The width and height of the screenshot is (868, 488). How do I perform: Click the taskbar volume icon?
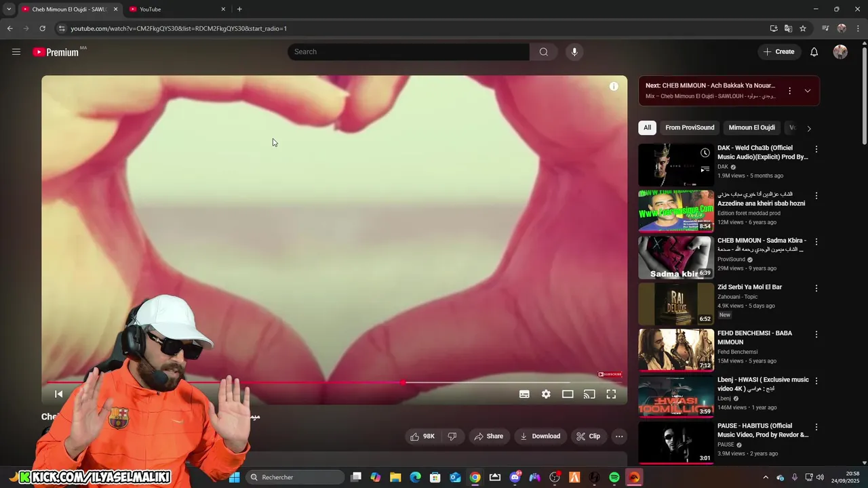[x=820, y=477]
